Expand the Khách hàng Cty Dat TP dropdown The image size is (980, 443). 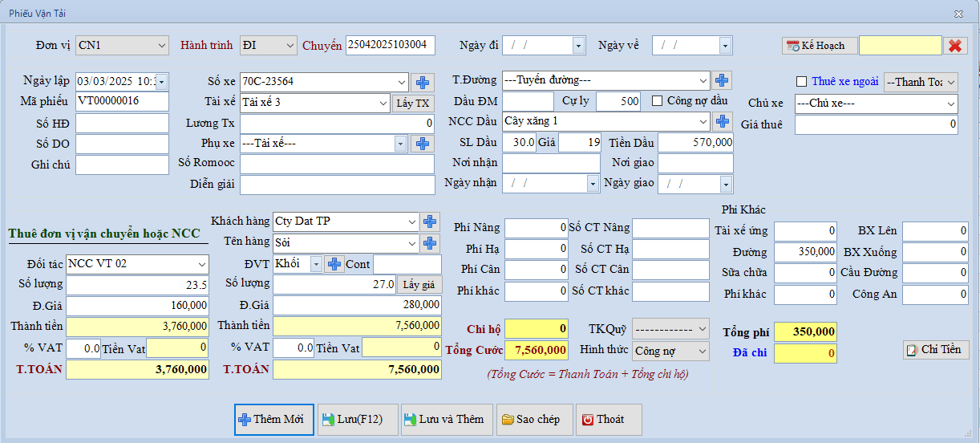(412, 221)
